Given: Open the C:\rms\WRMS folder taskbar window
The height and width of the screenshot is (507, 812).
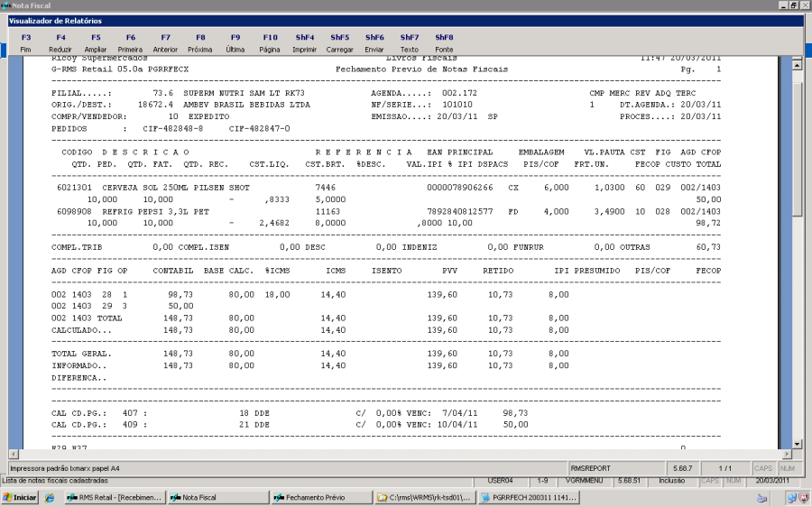Looking at the screenshot, I should [425, 497].
